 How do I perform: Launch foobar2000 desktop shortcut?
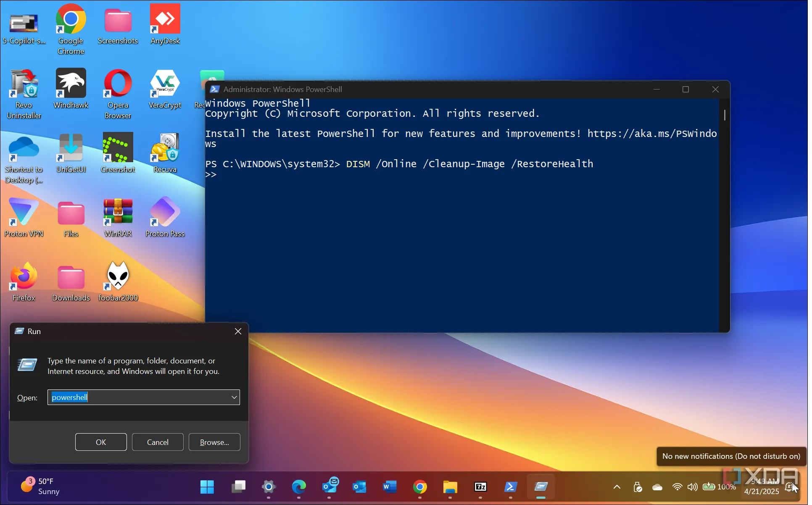coord(118,281)
